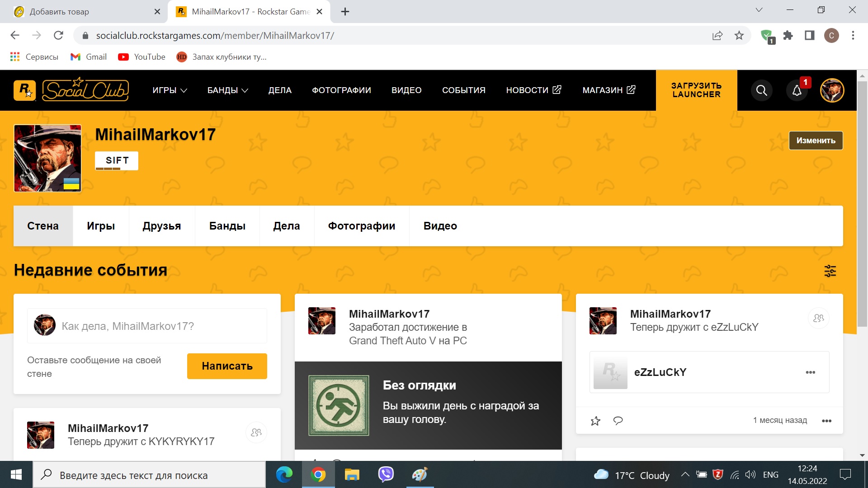Viewport: 868px width, 488px height.
Task: Open more options at eZzLuCkY post footer
Action: 826,421
